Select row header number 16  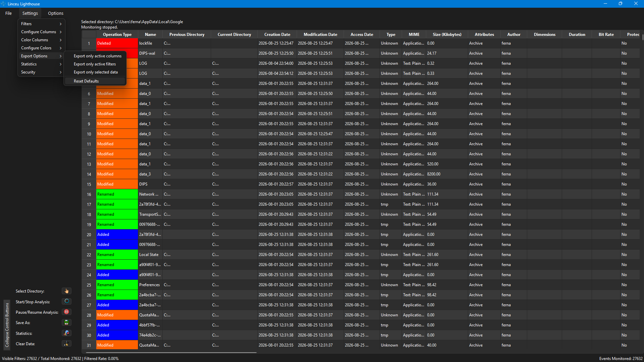[89, 194]
